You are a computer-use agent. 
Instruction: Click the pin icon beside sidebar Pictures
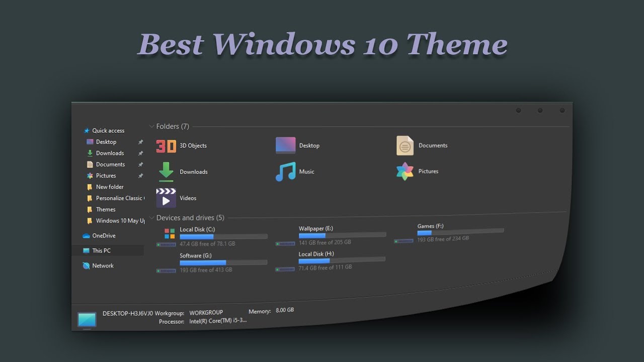coord(140,176)
